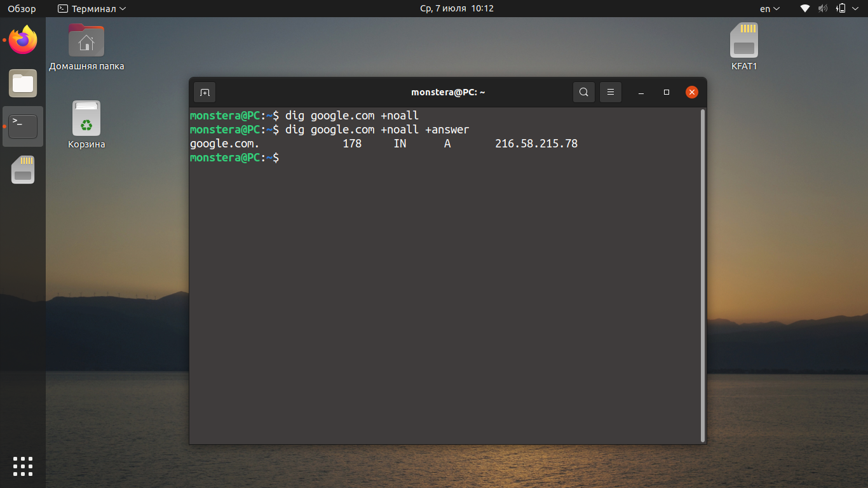Click the battery status icon
This screenshot has width=868, height=488.
(841, 9)
